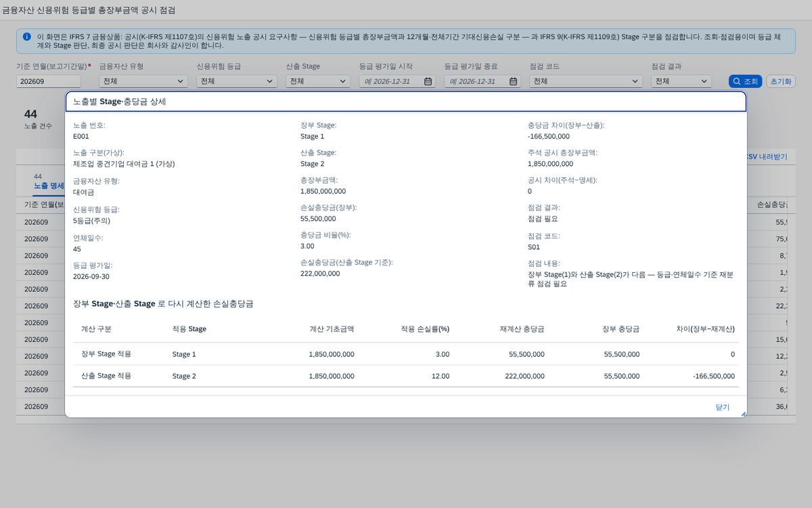This screenshot has width=812, height=508.
Task: Click the 산출 Stage 적용 row label
Action: tap(106, 376)
